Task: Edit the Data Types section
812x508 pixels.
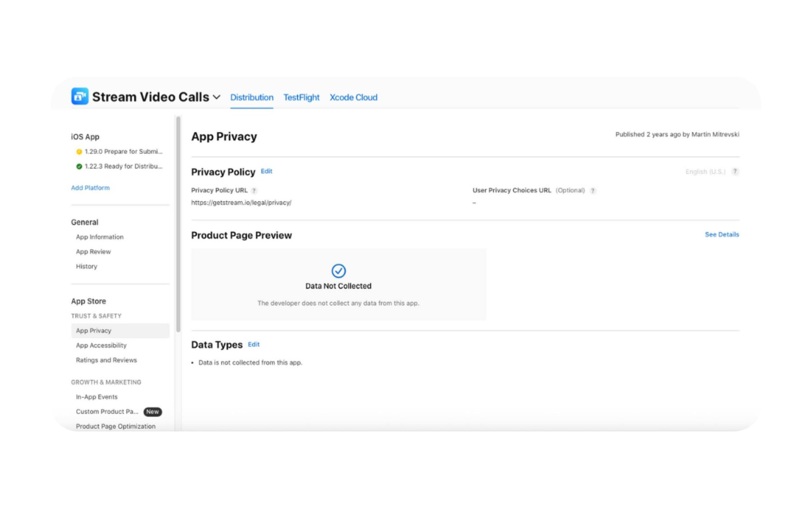Action: pyautogui.click(x=254, y=344)
